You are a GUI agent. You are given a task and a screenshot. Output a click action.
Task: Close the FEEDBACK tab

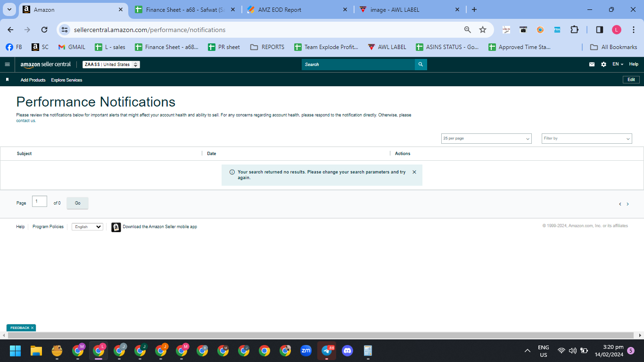click(x=33, y=328)
